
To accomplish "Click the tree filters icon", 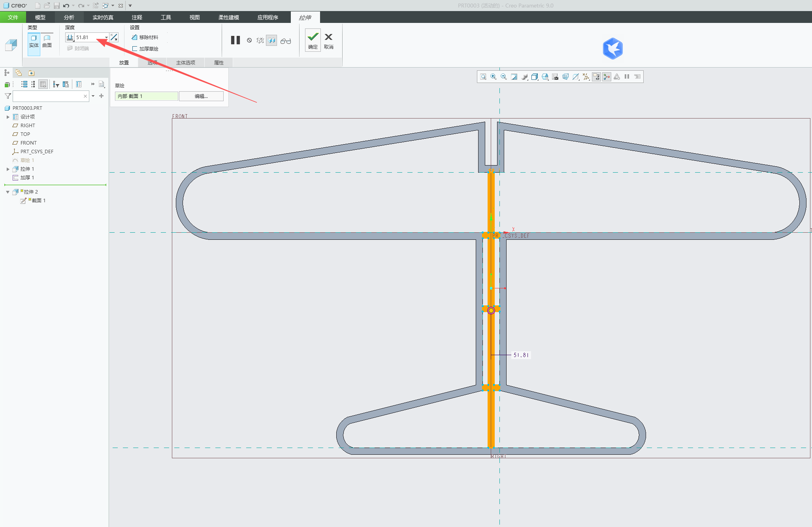I will point(56,84).
